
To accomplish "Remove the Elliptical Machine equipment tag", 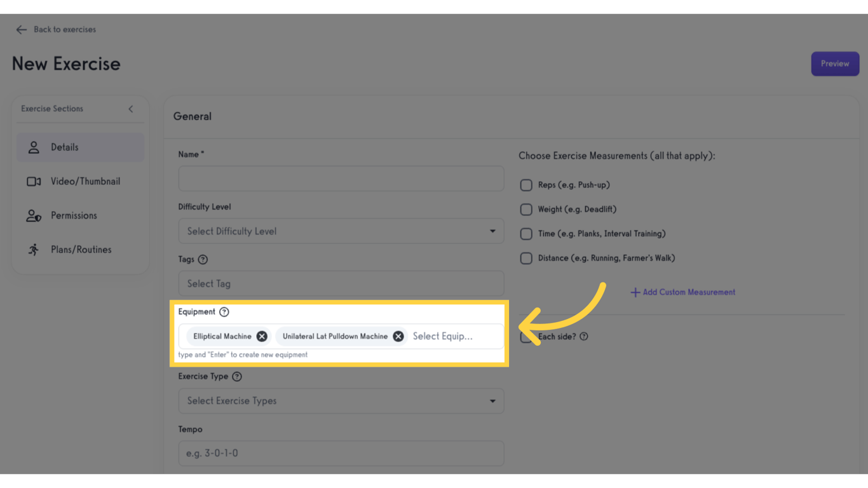I will tap(261, 336).
